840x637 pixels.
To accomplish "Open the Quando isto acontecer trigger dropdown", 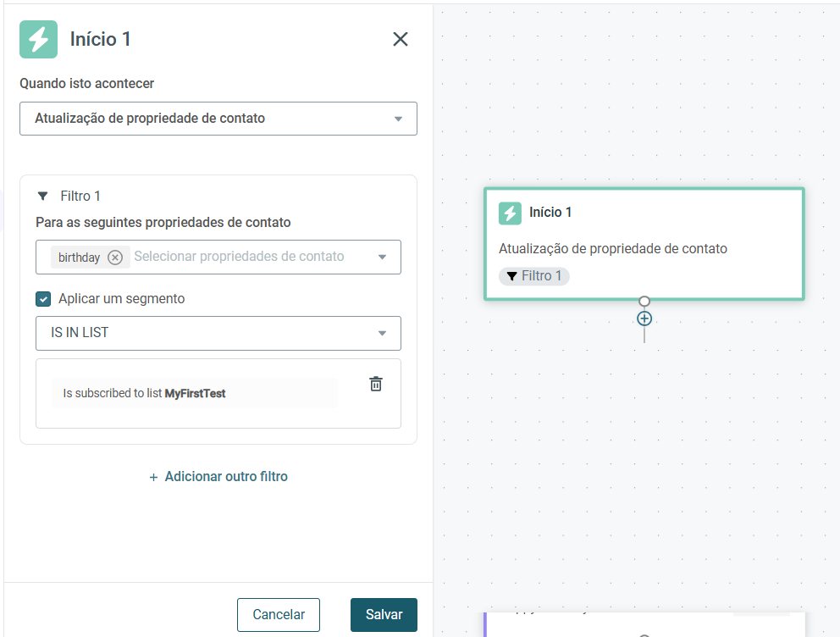I will point(218,119).
